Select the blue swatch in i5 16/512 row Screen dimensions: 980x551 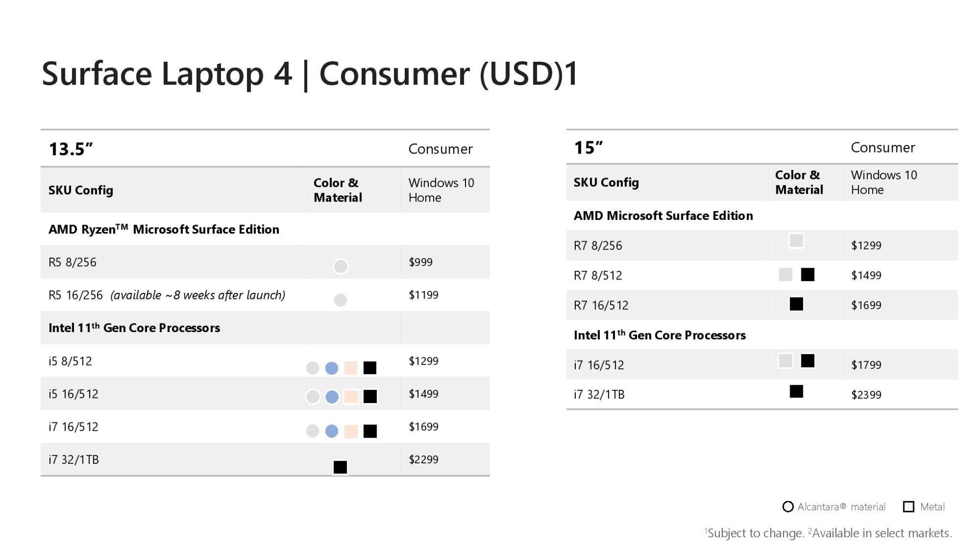pos(332,396)
